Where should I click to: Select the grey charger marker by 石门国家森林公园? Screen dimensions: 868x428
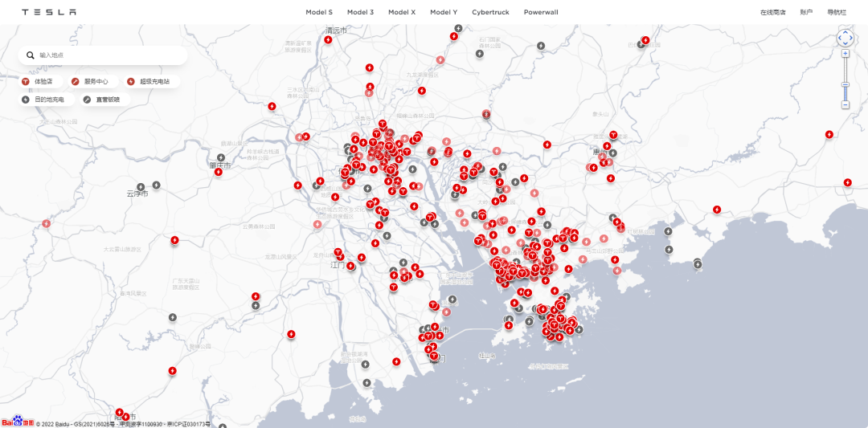[480, 54]
